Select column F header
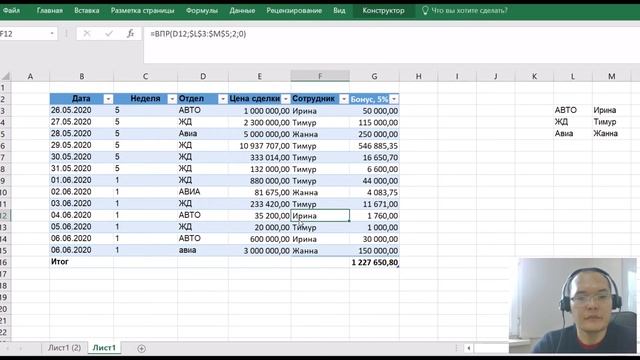This screenshot has width=640, height=360. tap(320, 76)
